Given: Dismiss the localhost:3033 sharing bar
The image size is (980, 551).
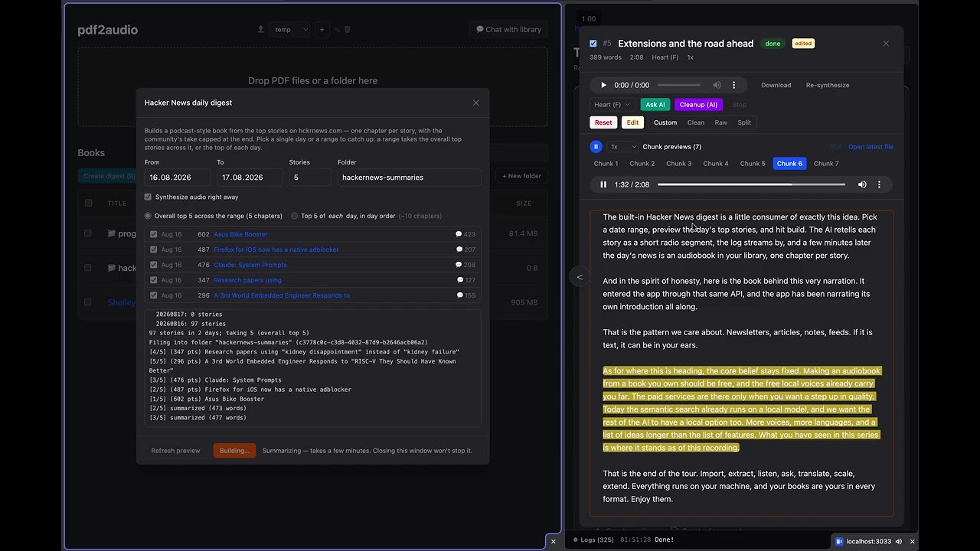Looking at the screenshot, I should point(912,541).
